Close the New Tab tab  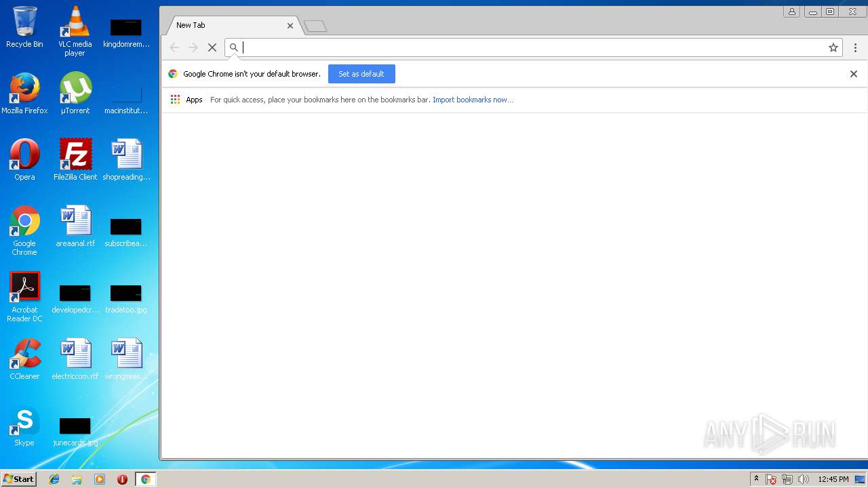pyautogui.click(x=290, y=26)
